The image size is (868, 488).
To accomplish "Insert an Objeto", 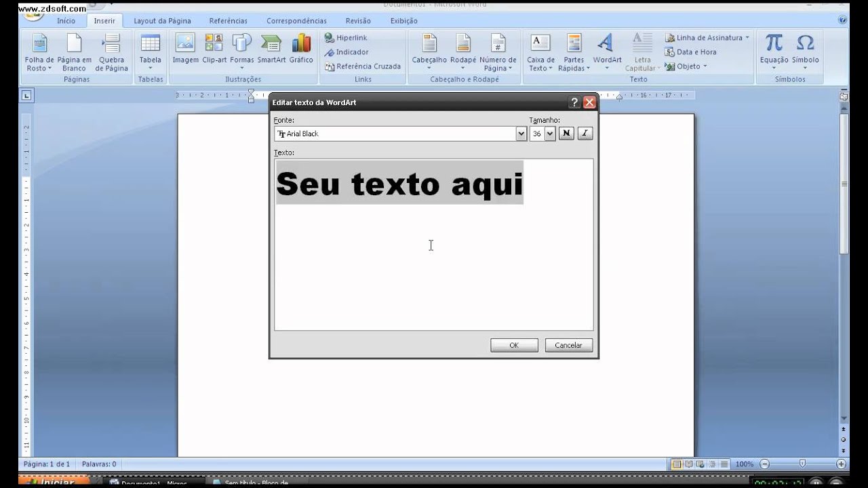I will coord(686,66).
